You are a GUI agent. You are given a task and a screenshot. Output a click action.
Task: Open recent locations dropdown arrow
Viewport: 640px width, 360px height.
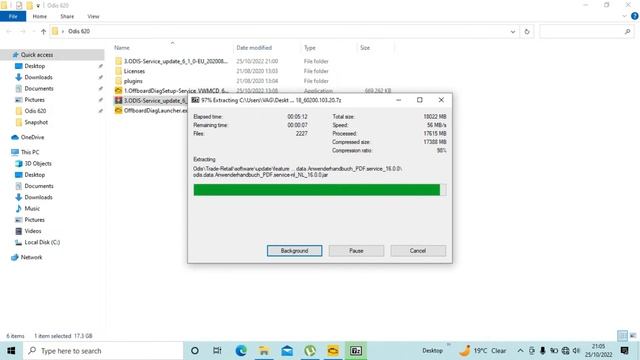coord(33,31)
